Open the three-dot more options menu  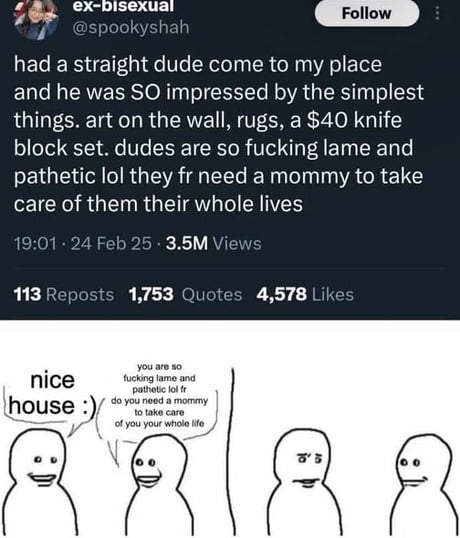coord(437,14)
